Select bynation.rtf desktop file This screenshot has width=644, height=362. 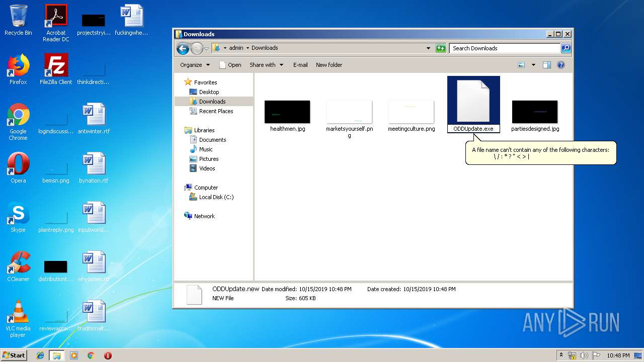94,168
